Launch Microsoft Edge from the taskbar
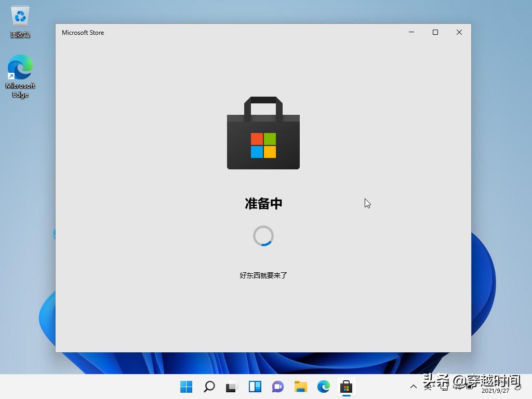The image size is (532, 399). click(x=323, y=387)
